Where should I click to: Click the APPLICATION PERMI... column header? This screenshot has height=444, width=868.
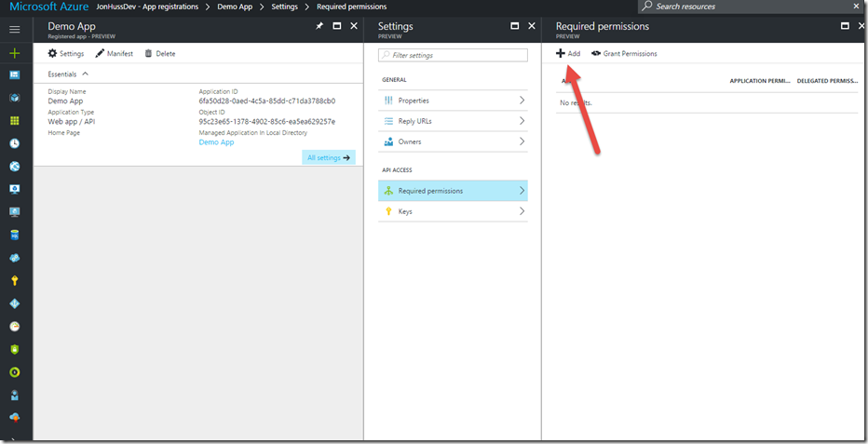tap(760, 81)
